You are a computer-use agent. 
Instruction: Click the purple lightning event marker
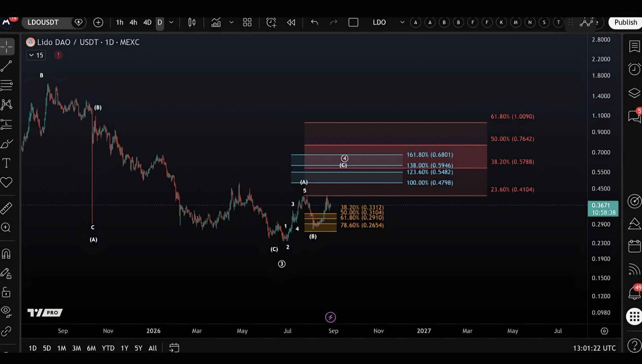(331, 317)
